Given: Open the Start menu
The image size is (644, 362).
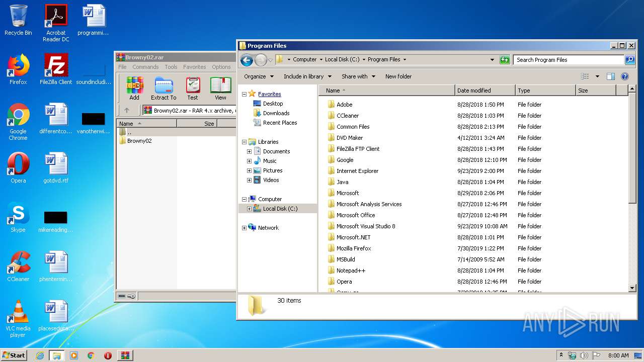Looking at the screenshot, I should pos(14,355).
